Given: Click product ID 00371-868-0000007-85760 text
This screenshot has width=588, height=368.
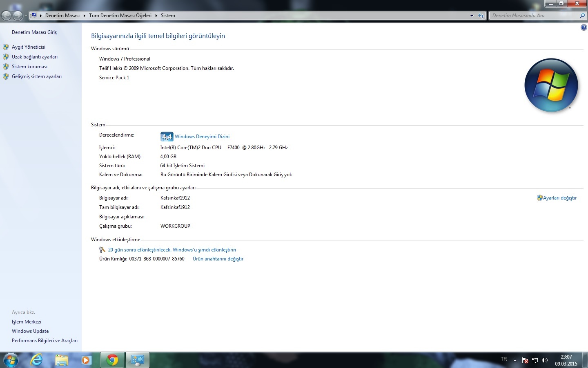Looking at the screenshot, I should point(157,259).
